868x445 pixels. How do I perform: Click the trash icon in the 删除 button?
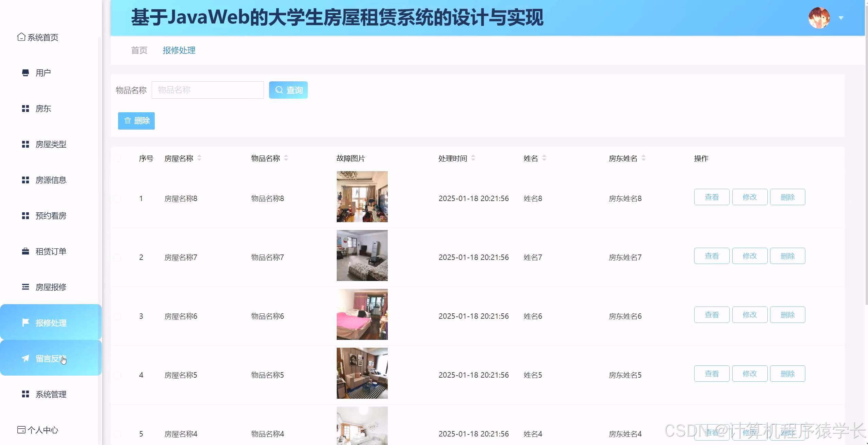tap(128, 120)
